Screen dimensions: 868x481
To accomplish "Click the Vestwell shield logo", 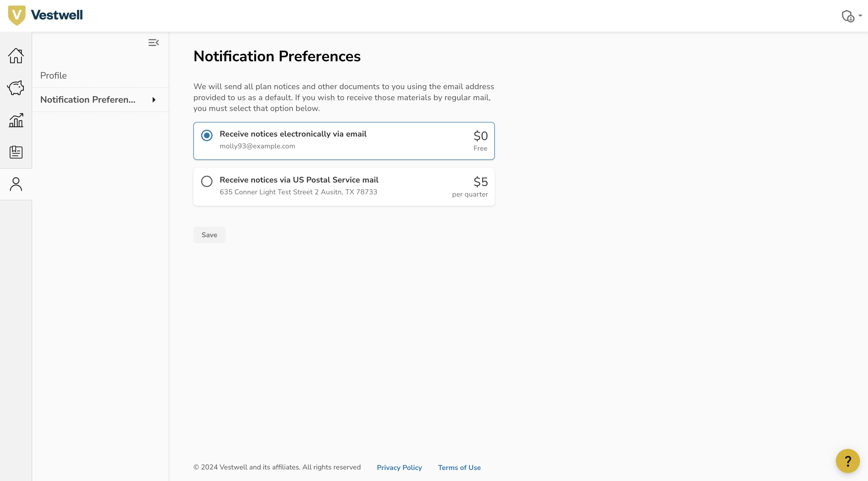I will coord(17,15).
